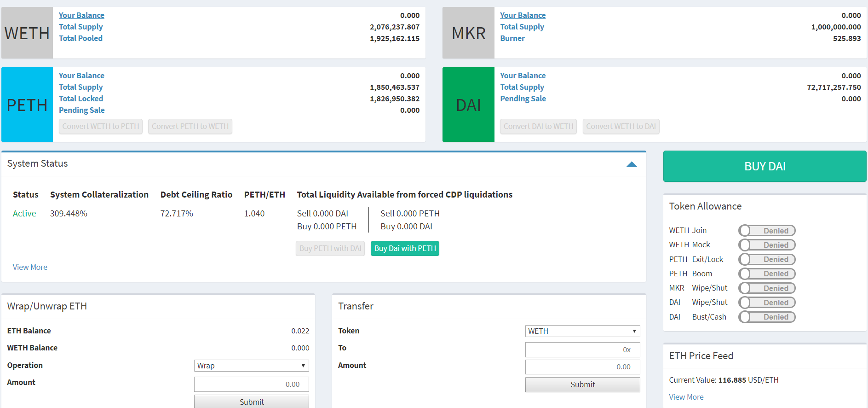
Task: Click View More in System Status
Action: point(30,267)
